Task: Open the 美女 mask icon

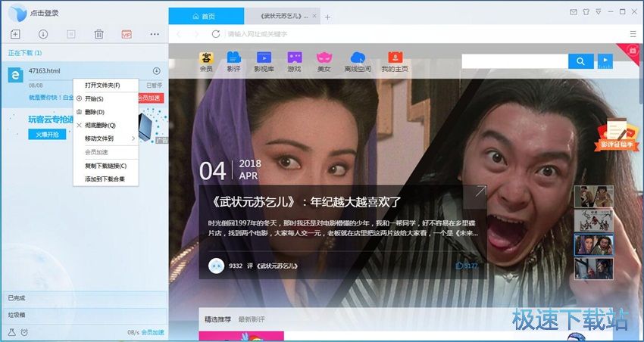Action: coord(324,62)
